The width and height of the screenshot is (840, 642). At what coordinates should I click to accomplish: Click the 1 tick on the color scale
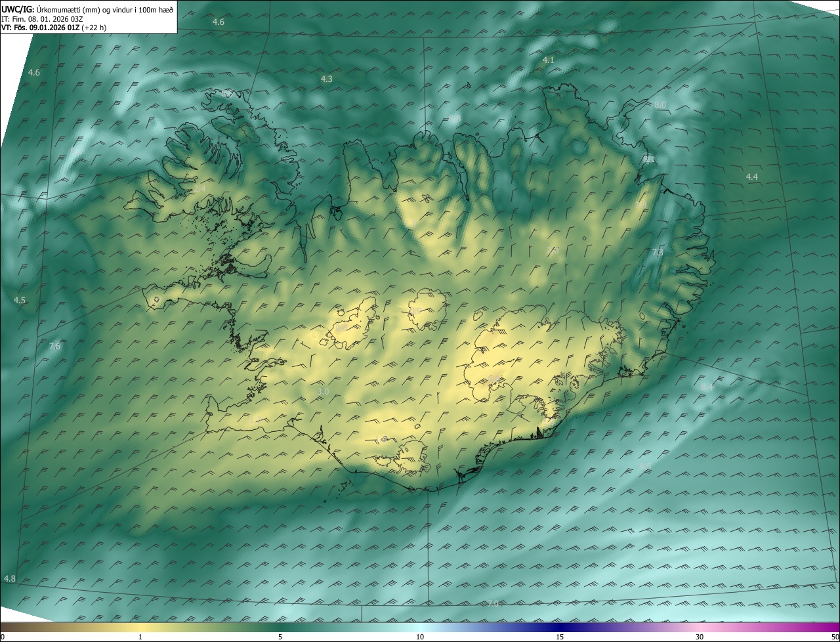pos(140,637)
